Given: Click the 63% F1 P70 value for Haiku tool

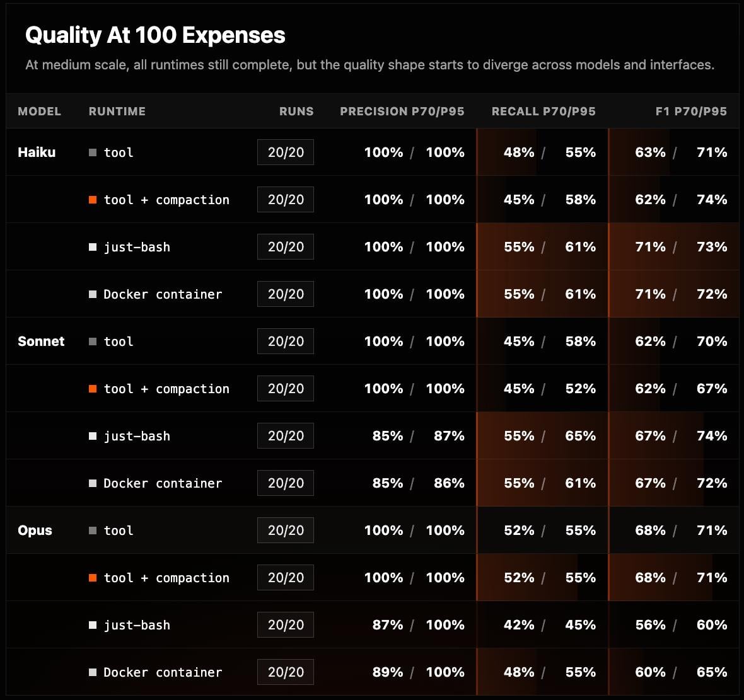Looking at the screenshot, I should [650, 152].
